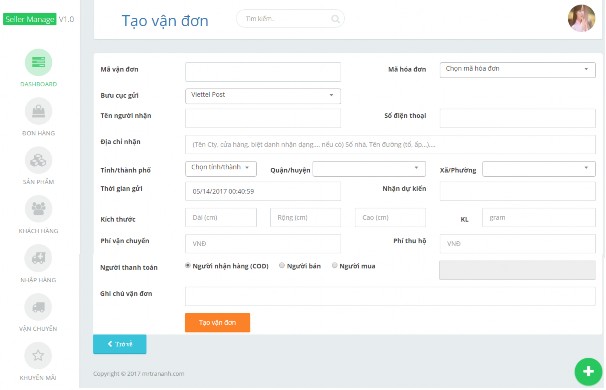Focus the Mã vận đơn input field
The height and width of the screenshot is (390, 606).
click(x=263, y=72)
